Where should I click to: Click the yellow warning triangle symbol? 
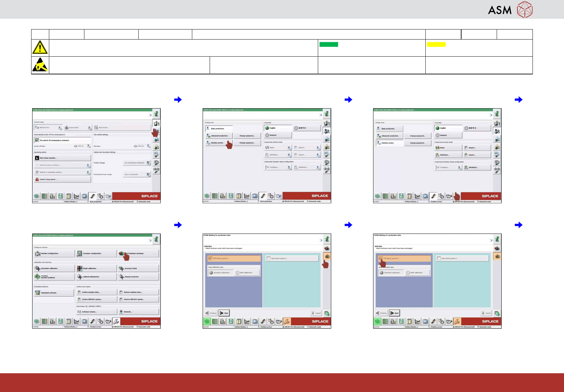point(40,47)
